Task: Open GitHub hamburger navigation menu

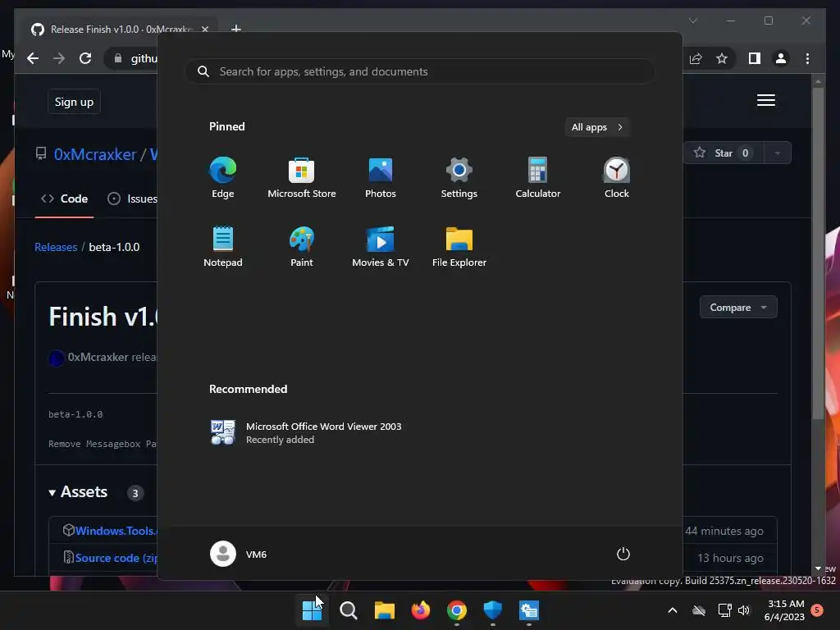Action: pyautogui.click(x=766, y=100)
